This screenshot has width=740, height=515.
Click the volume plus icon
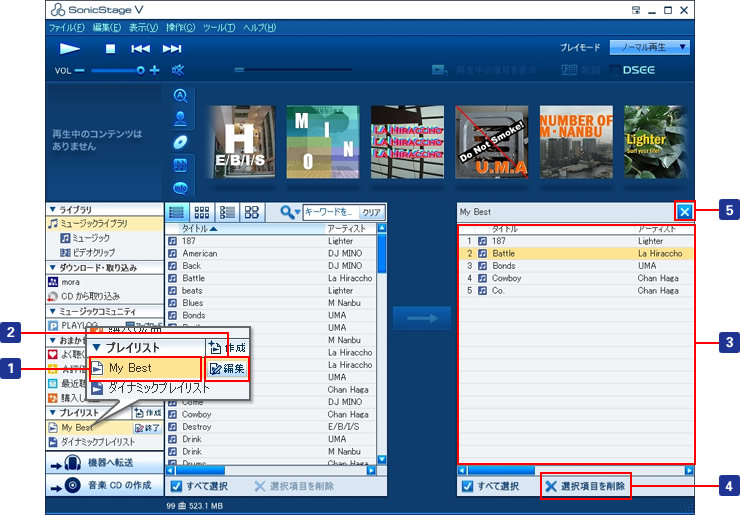pyautogui.click(x=155, y=70)
